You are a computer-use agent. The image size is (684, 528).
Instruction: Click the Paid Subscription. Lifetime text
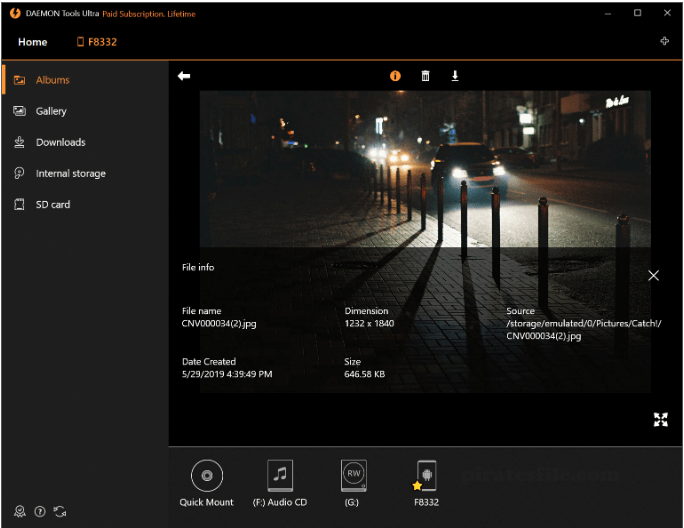click(x=149, y=14)
